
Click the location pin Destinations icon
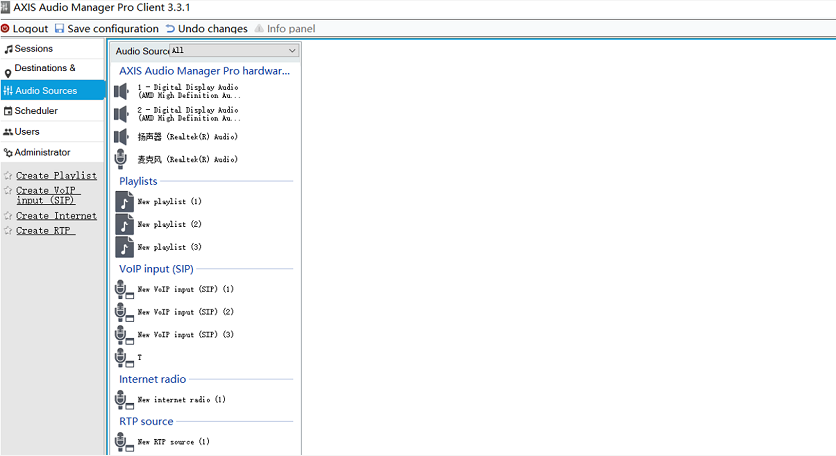tap(8, 73)
